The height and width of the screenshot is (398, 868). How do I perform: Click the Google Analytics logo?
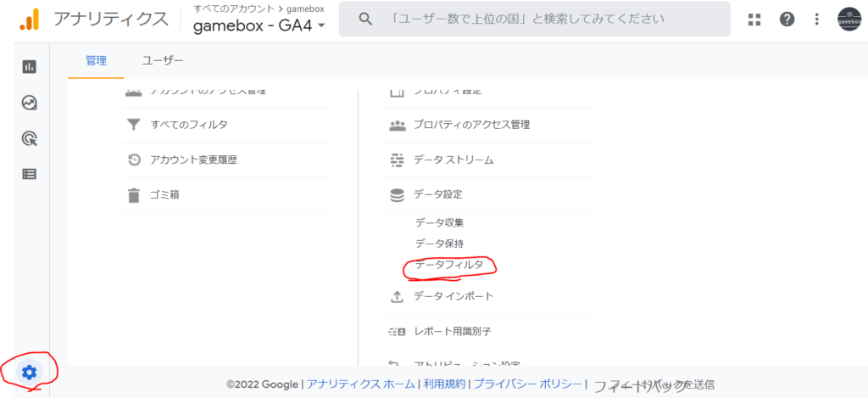(28, 19)
